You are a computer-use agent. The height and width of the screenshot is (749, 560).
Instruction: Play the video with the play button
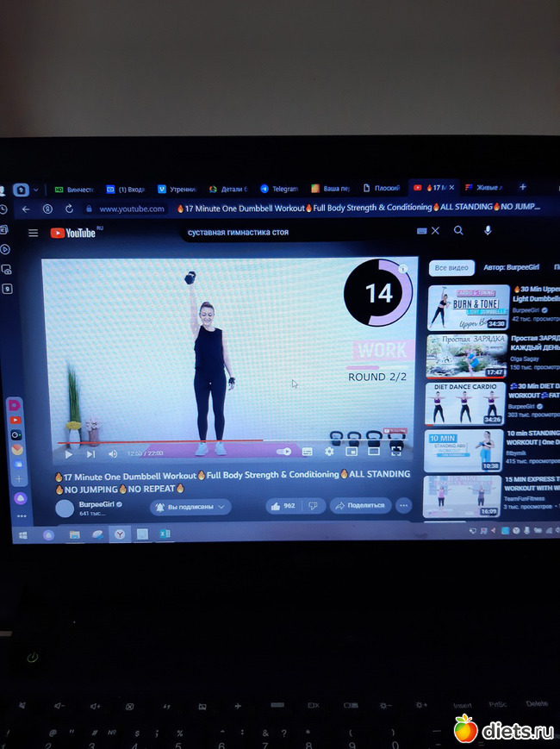69,454
